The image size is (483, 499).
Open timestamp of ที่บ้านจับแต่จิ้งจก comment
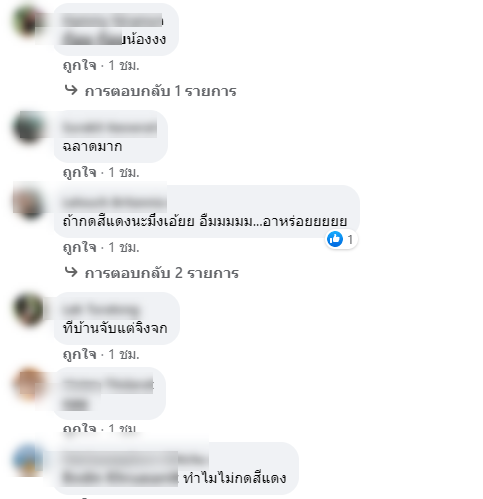coord(124,354)
